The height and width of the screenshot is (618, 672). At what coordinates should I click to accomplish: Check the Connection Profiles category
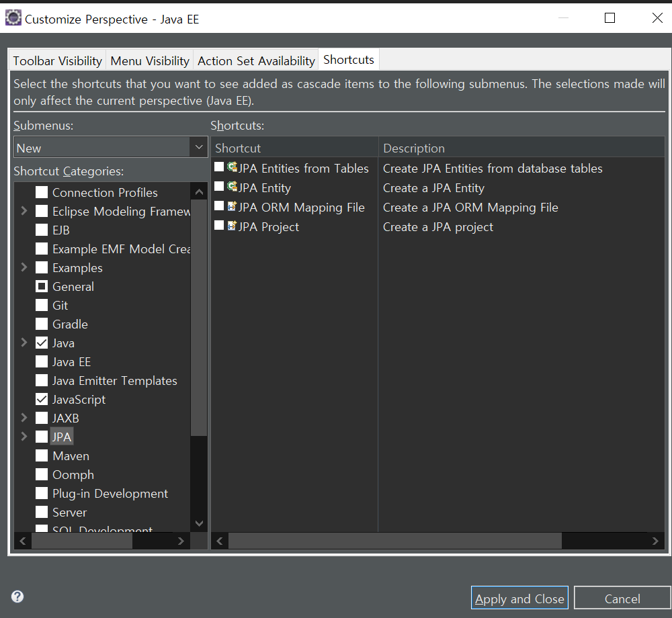pos(42,192)
